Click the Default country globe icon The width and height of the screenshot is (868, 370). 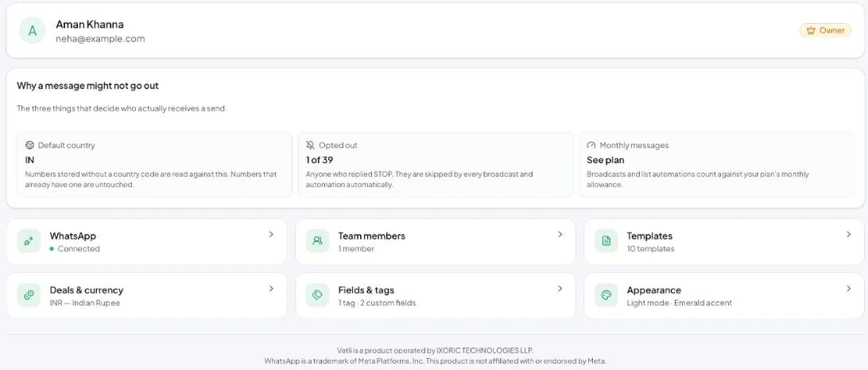30,145
